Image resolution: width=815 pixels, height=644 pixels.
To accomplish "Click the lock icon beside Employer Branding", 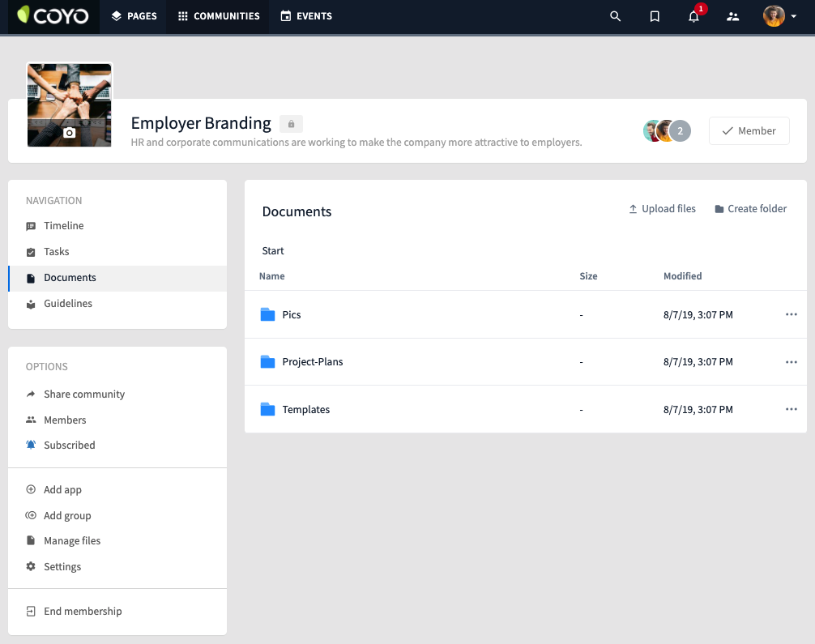I will pyautogui.click(x=291, y=124).
